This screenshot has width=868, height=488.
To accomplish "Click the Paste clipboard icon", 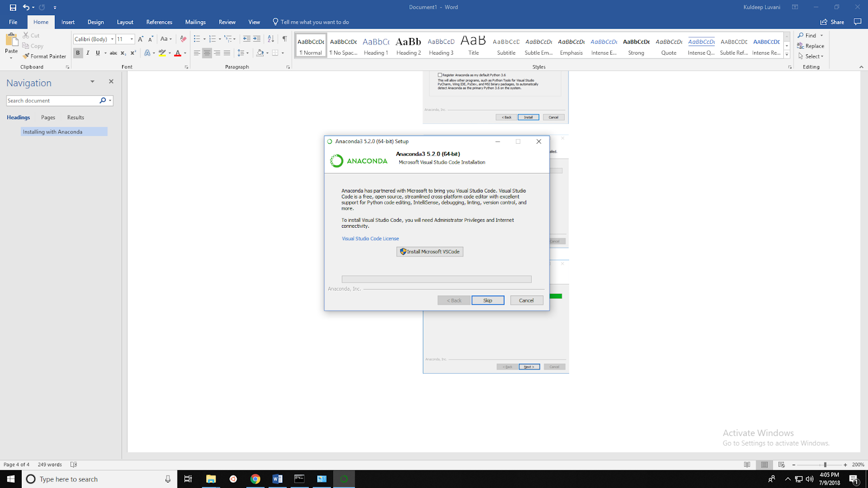I will (x=11, y=40).
